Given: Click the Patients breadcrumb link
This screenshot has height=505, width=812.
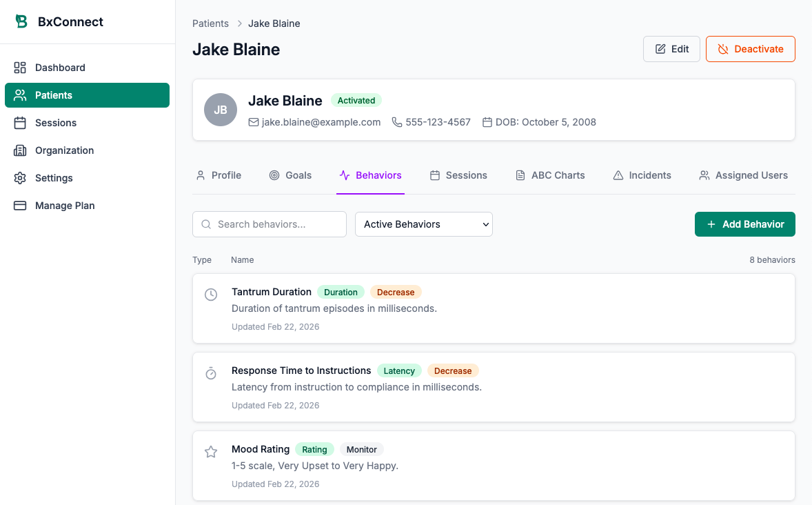Looking at the screenshot, I should click(x=210, y=23).
